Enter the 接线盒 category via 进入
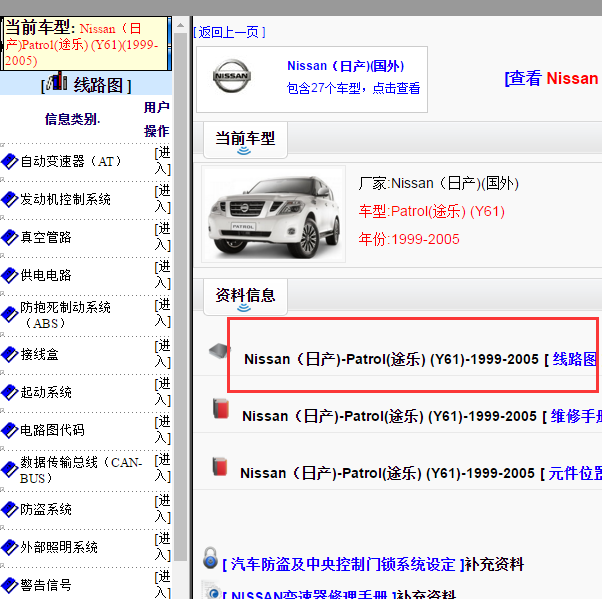Screen dimensions: 602x599 pos(163,354)
